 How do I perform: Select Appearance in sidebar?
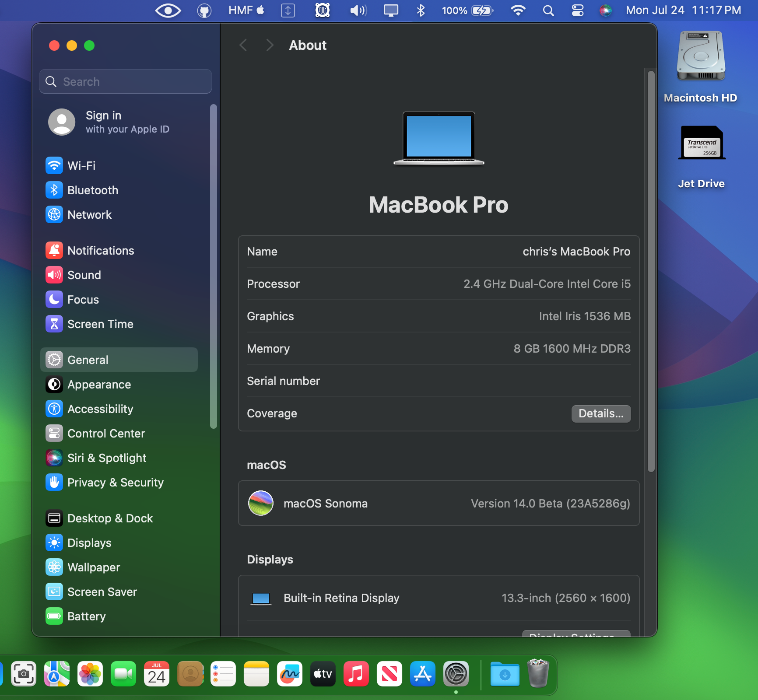click(x=119, y=385)
